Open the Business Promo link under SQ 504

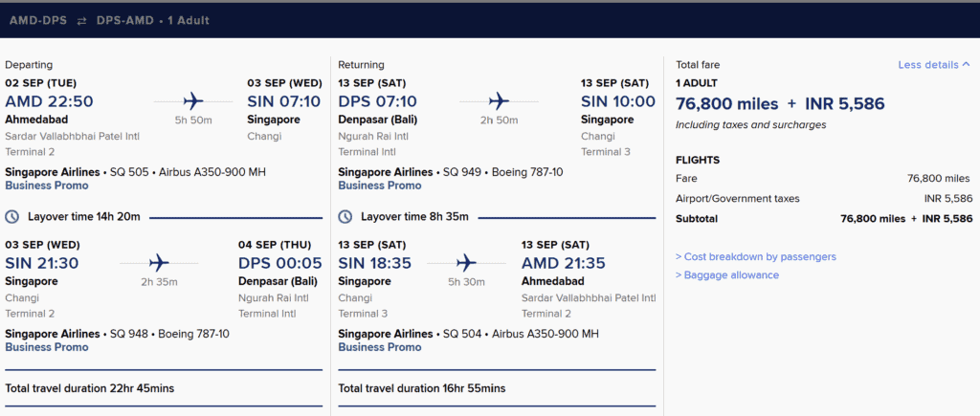point(380,347)
